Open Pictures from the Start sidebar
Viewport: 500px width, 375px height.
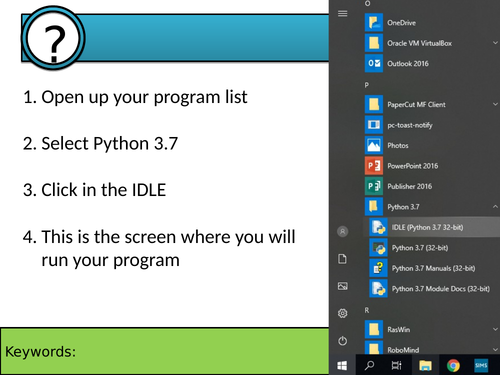[x=343, y=286]
